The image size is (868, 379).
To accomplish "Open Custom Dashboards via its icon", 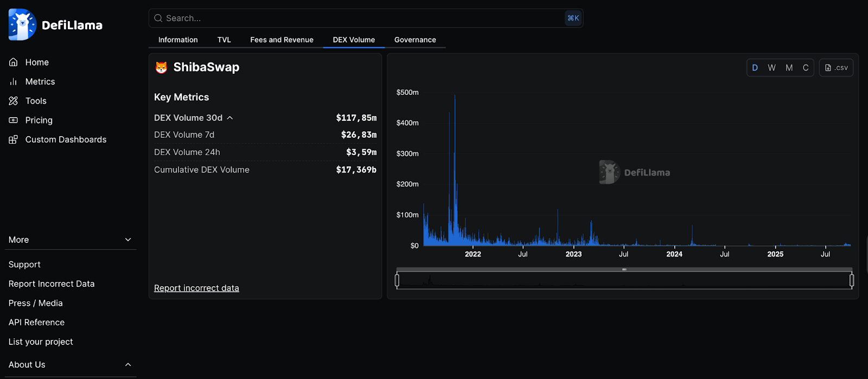I will [x=14, y=140].
